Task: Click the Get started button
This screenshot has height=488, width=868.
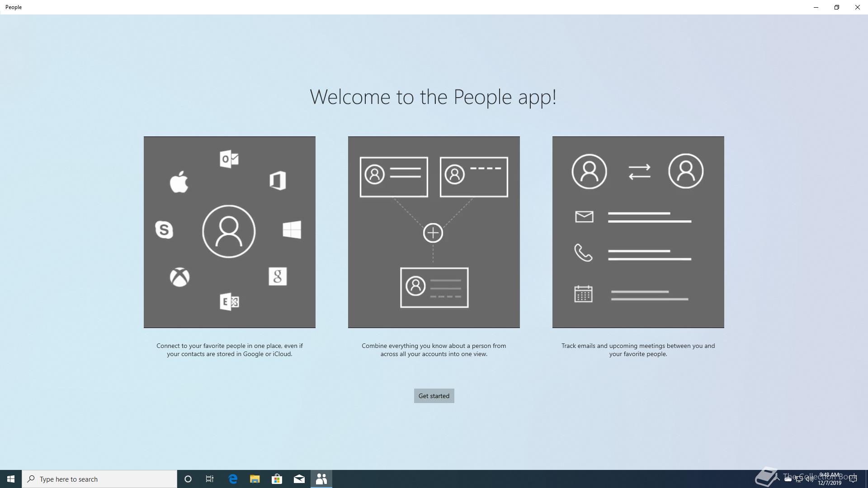Action: [x=434, y=396]
